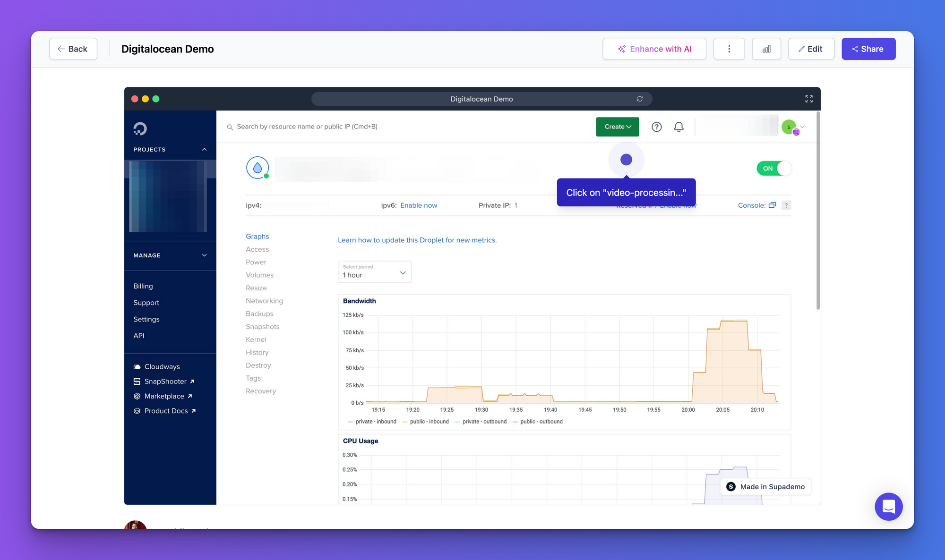Click the Console help question badge
The width and height of the screenshot is (945, 560).
[786, 205]
